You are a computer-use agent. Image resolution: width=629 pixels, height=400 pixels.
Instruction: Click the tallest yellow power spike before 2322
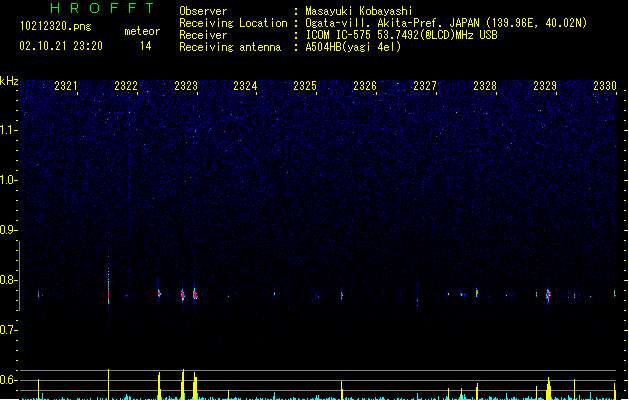click(108, 384)
